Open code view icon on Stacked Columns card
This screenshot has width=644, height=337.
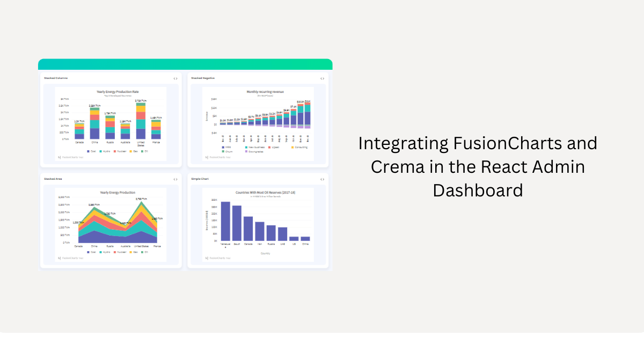tap(174, 78)
